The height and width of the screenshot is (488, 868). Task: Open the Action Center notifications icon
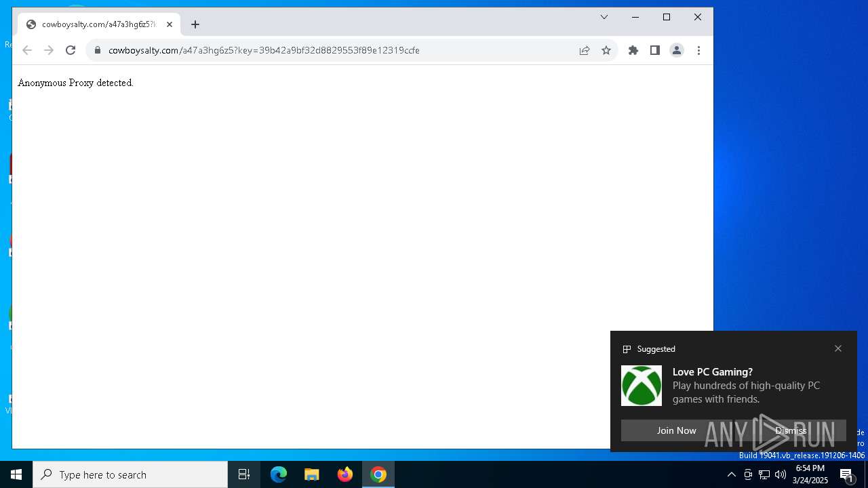coord(848,474)
